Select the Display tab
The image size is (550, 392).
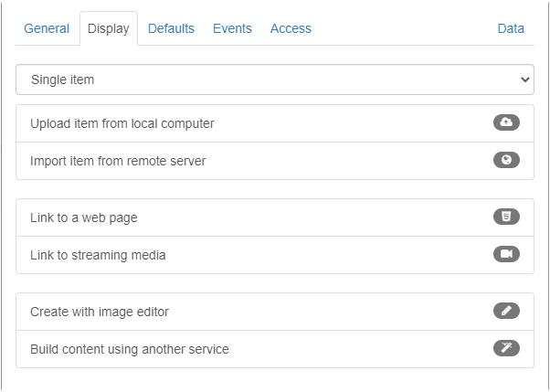[x=109, y=28]
